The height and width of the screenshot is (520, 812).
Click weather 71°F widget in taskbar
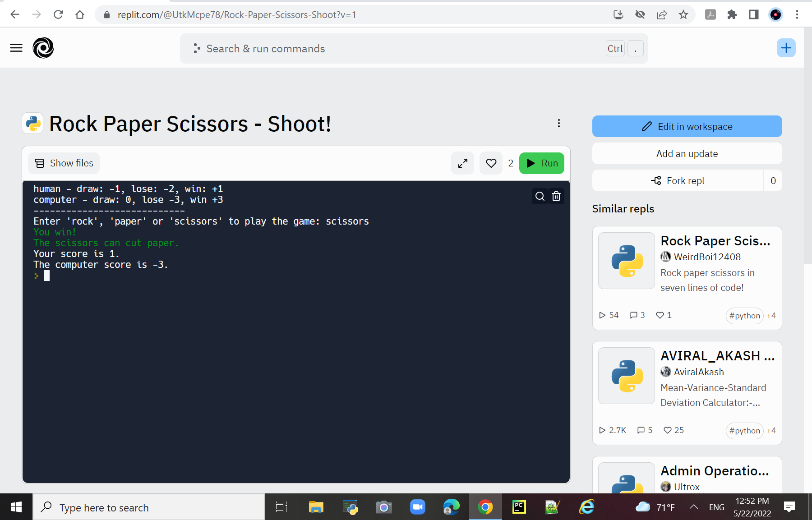(x=655, y=507)
